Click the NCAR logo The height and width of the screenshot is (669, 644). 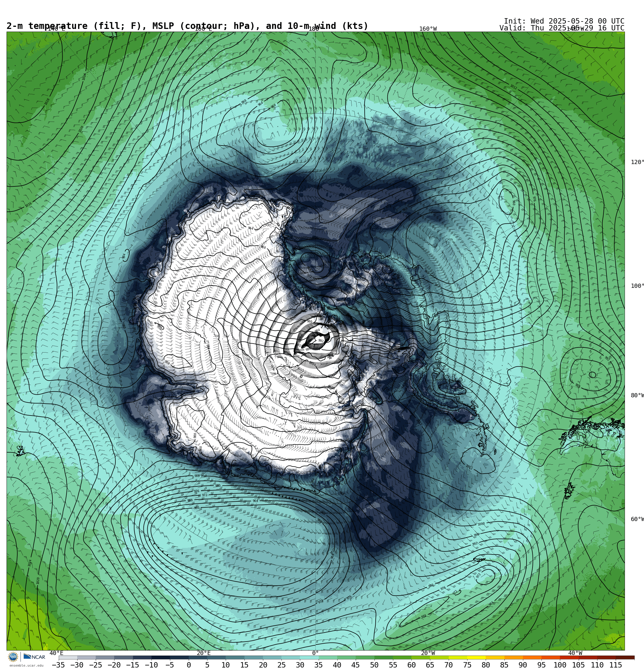click(x=34, y=657)
